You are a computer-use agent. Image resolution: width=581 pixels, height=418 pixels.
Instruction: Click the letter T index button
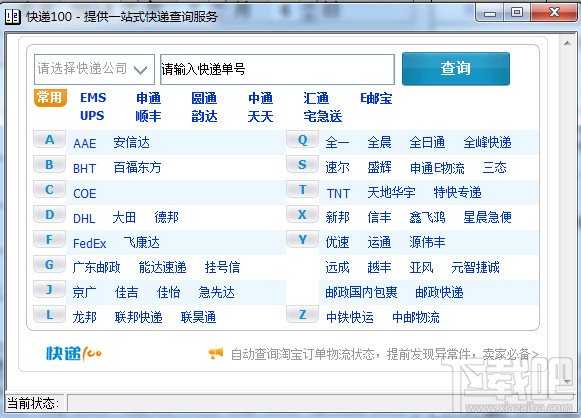click(302, 190)
